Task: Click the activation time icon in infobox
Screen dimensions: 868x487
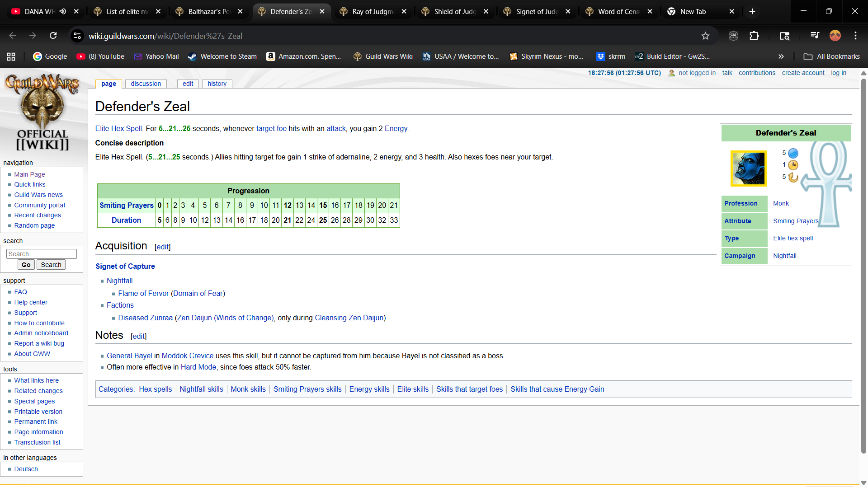Action: (793, 165)
